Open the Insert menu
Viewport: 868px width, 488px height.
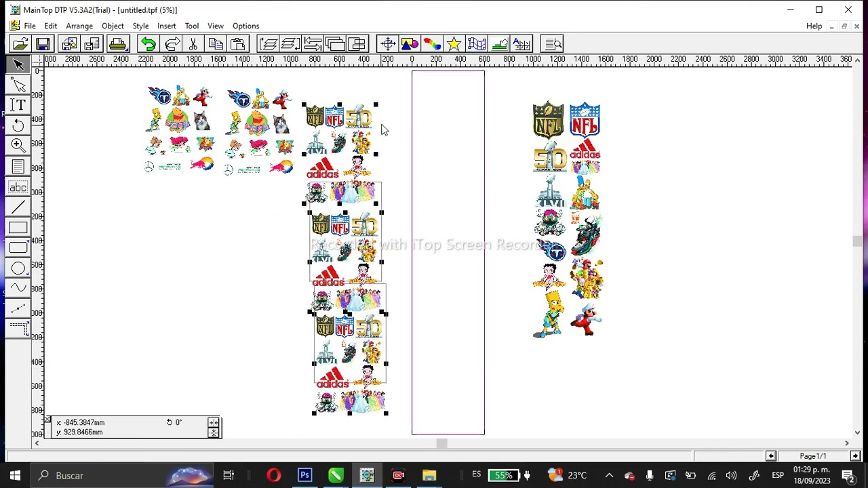(167, 26)
